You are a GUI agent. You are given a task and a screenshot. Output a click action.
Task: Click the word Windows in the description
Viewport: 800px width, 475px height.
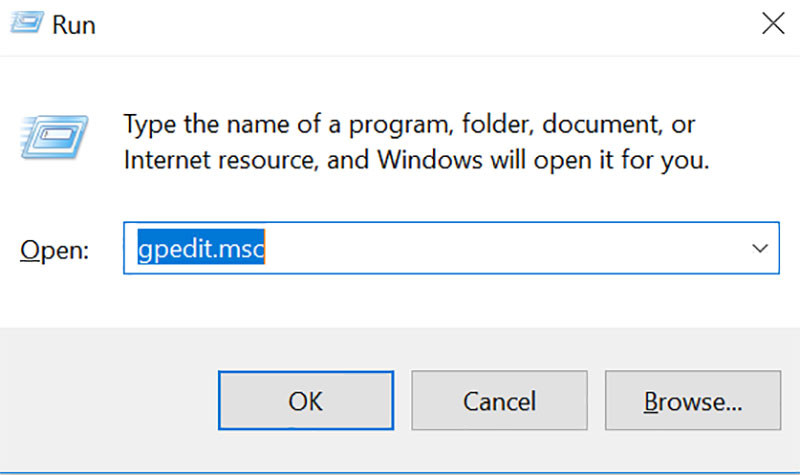point(430,160)
